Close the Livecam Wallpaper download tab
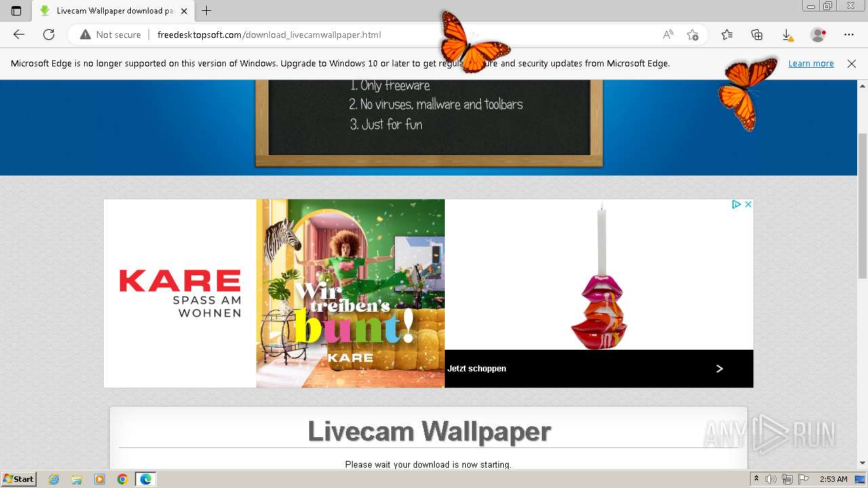The width and height of the screenshot is (868, 488). point(184,11)
